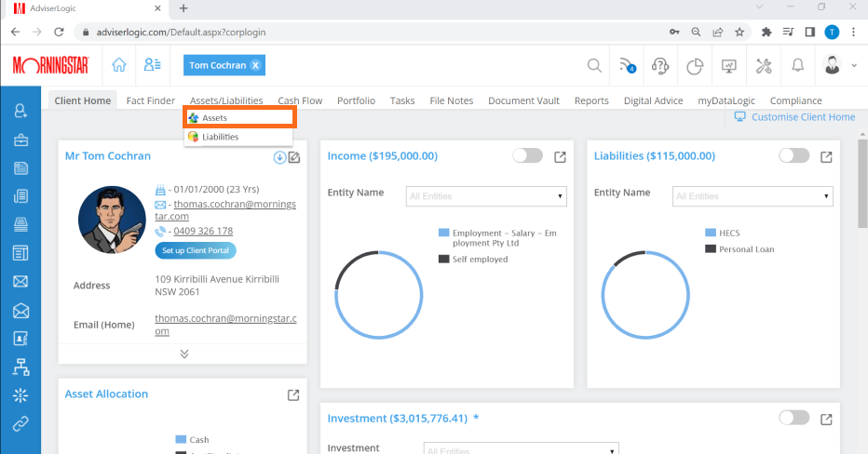Toggle the Income widget switch
Image resolution: width=868 pixels, height=454 pixels.
[527, 155]
